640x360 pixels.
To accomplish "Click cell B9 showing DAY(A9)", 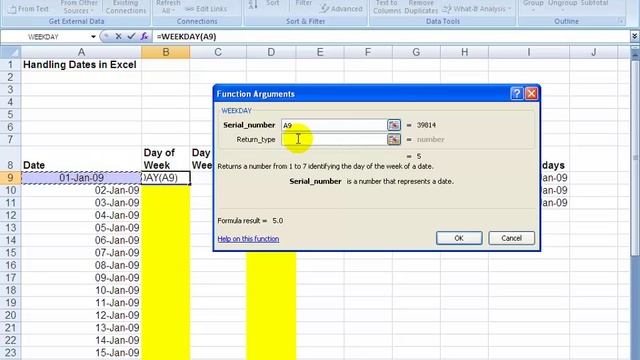I will coord(166,178).
